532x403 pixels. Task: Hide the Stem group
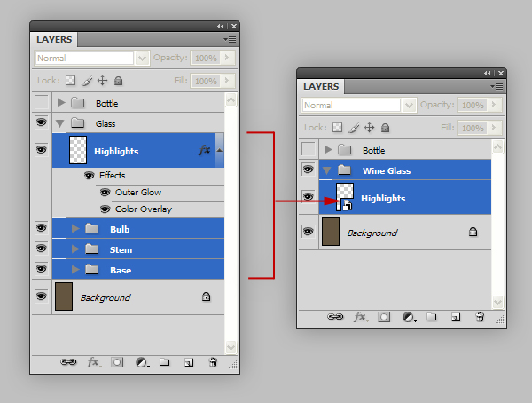(x=42, y=248)
